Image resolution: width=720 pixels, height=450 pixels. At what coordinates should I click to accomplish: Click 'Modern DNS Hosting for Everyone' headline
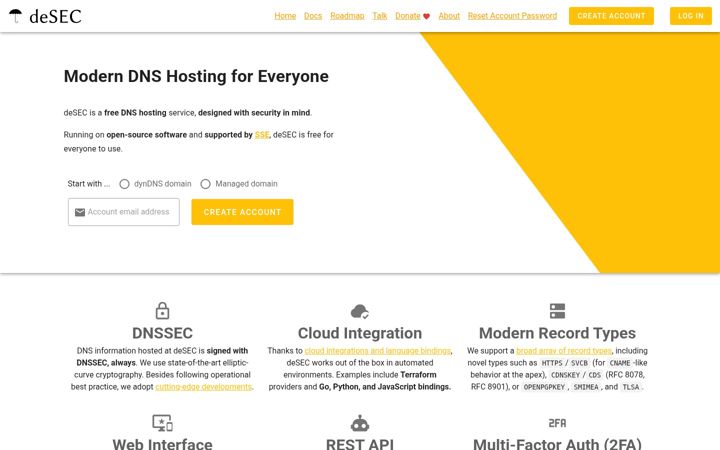(x=196, y=76)
